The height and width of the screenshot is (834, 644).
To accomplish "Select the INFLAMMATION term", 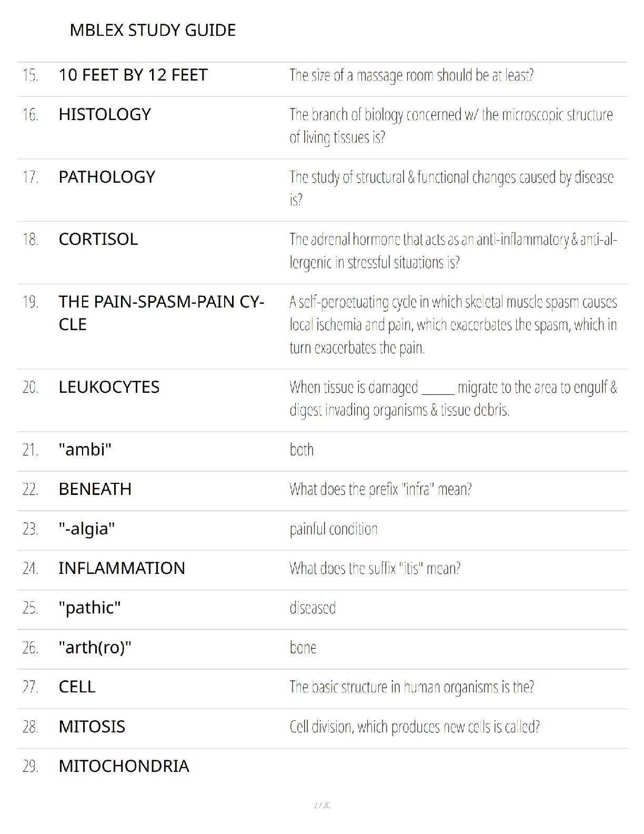I will coord(122,568).
